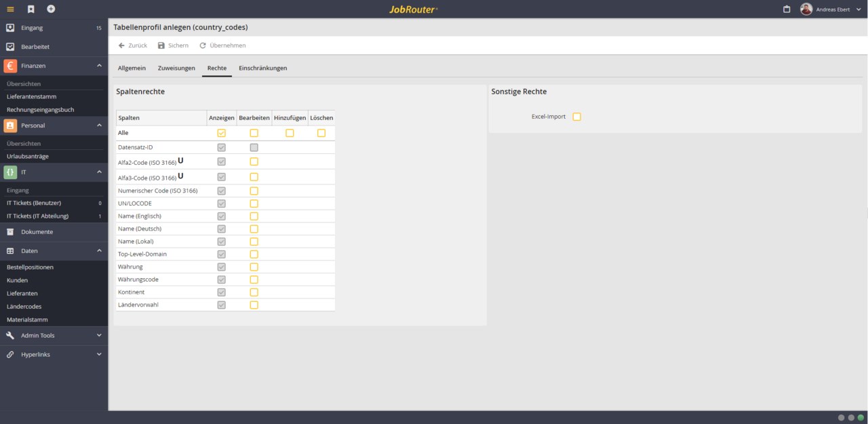This screenshot has height=424, width=868.
Task: Click the Währungscode row label
Action: 138,280
